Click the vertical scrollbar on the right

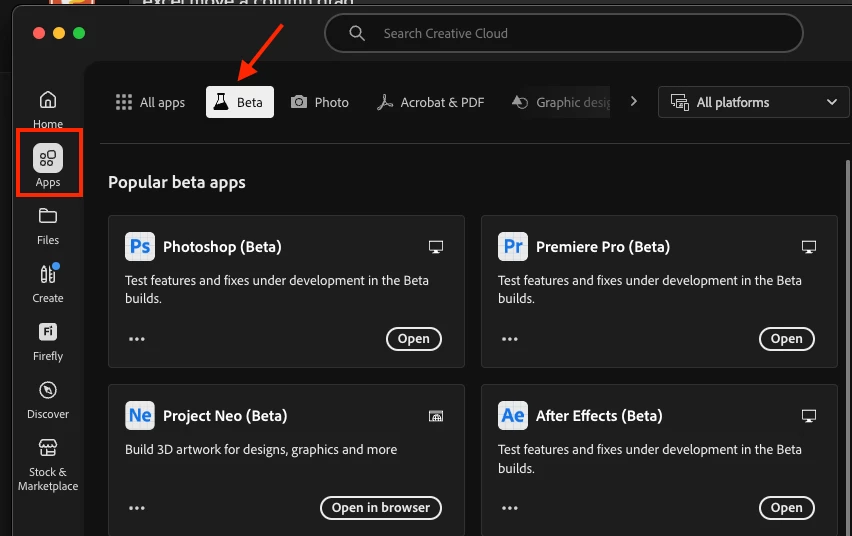[x=848, y=348]
